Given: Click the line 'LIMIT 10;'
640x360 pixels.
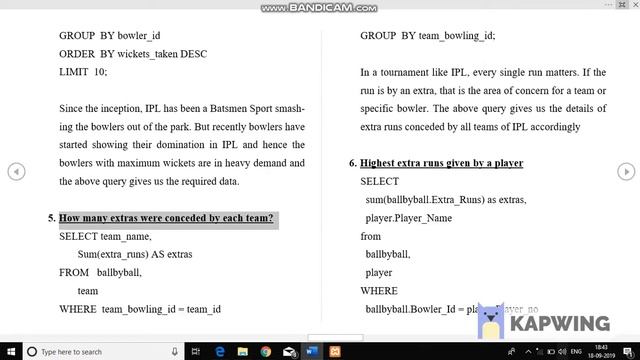Looking at the screenshot, I should (x=83, y=72).
